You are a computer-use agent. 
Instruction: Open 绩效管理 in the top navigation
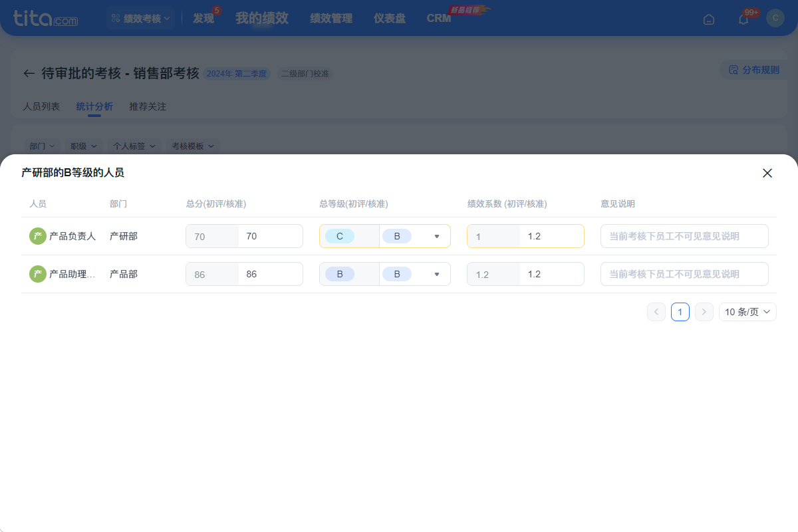click(331, 19)
